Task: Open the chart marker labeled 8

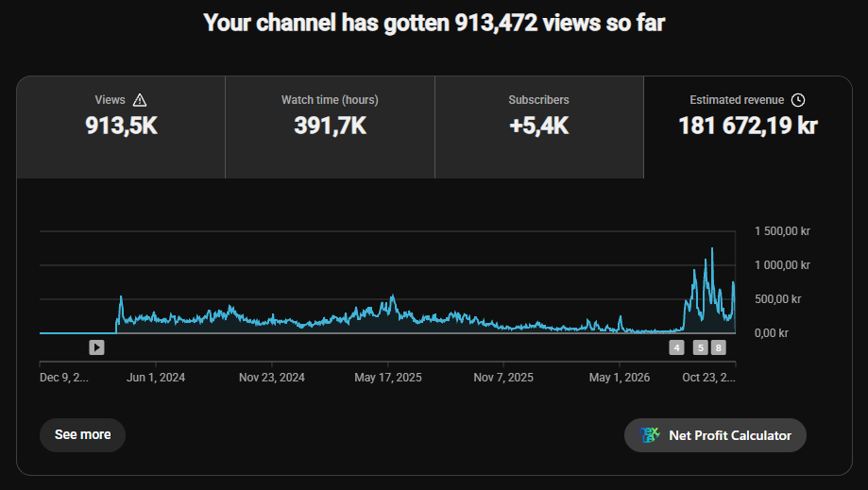Action: point(718,347)
